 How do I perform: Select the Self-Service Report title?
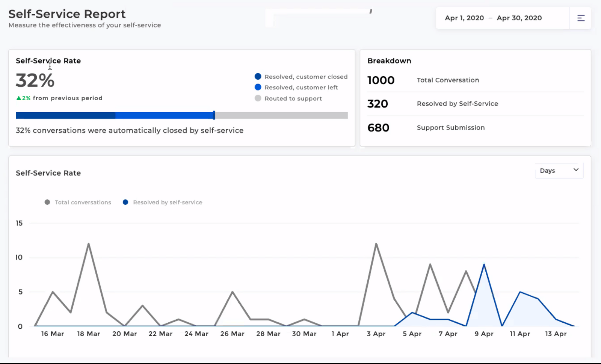pyautogui.click(x=67, y=14)
